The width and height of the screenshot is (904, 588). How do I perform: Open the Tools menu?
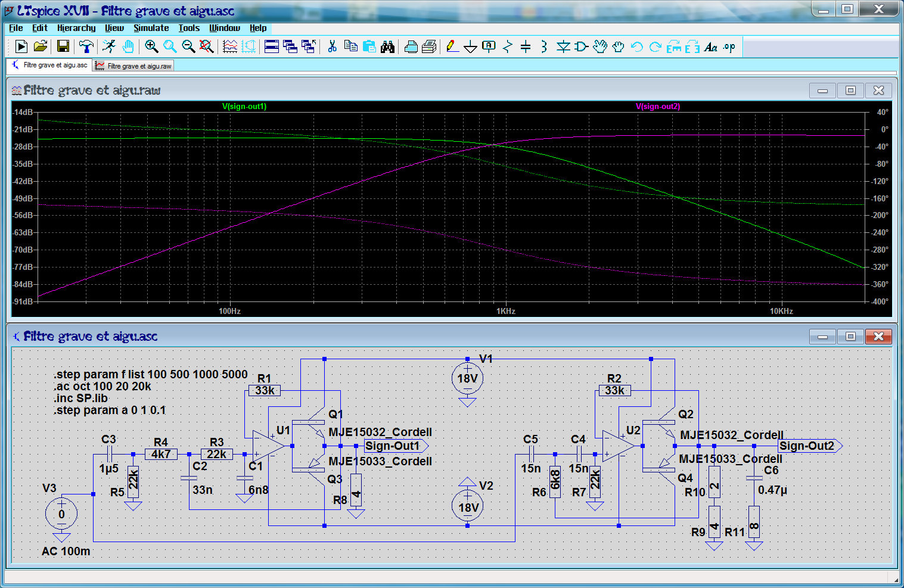pos(189,28)
